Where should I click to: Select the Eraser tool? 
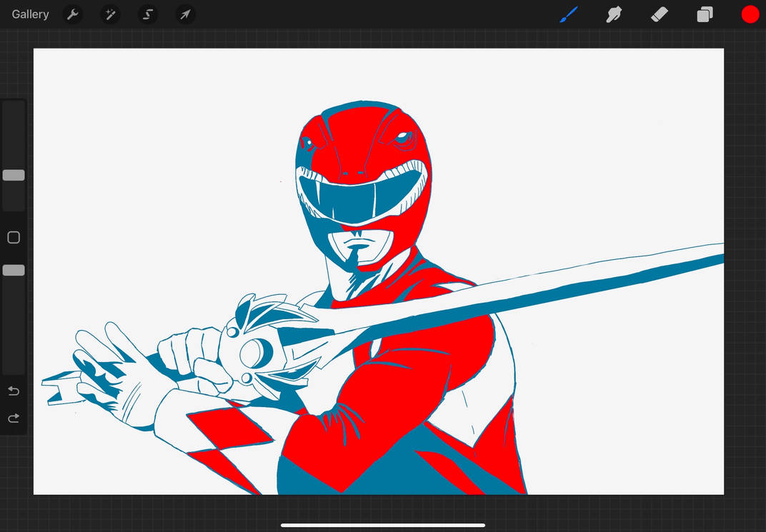[x=659, y=15]
